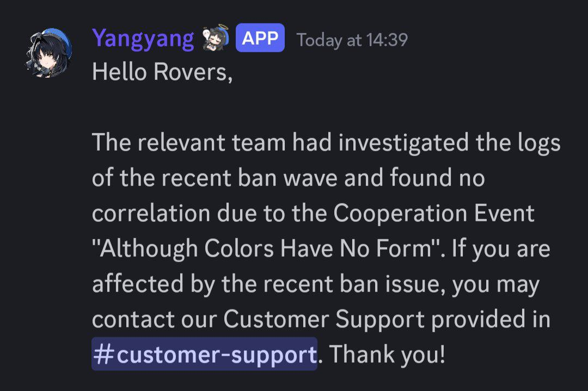Click the Today at 14:39 timestamp
Screen dimensions: 588x391
(352, 40)
